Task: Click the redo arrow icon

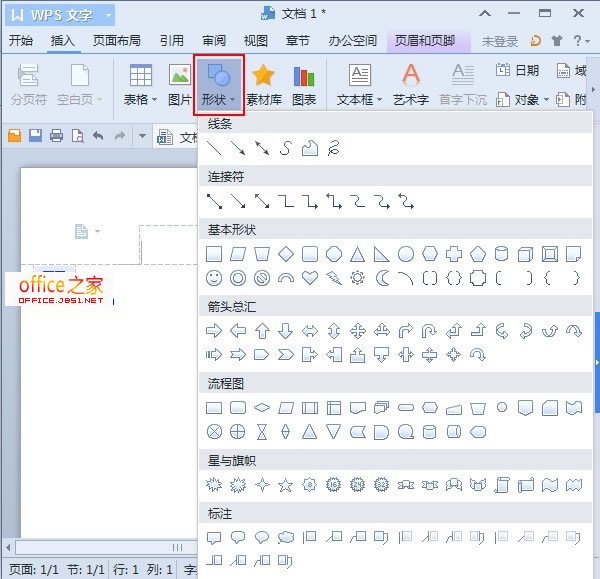Action: pos(120,135)
